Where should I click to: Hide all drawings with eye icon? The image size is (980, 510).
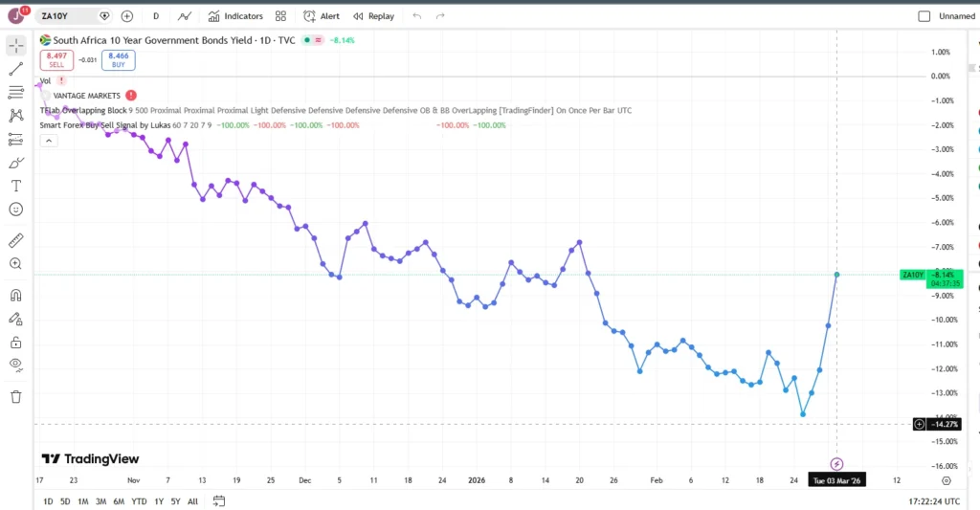(x=16, y=365)
